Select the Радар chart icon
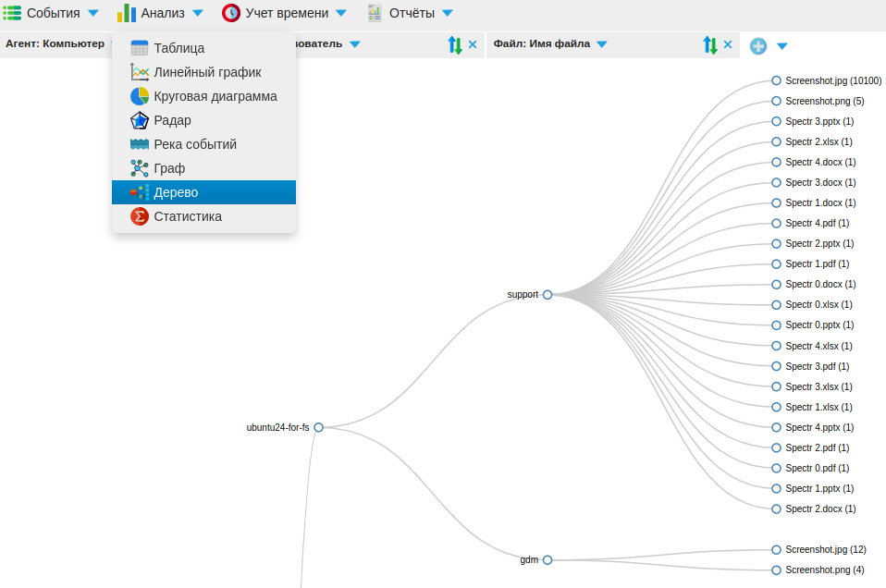Viewport: 886px width, 588px height. [x=139, y=120]
